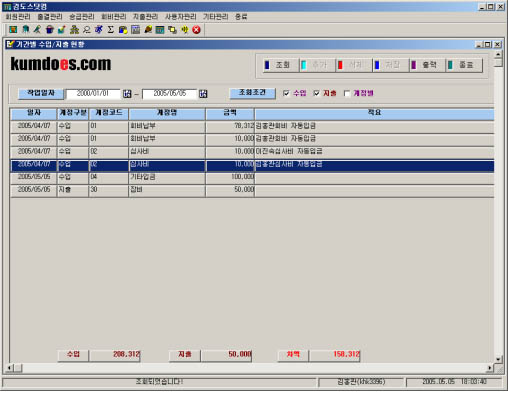Viewport: 508px width, 393px height.
Task: Click the orange window icon in toolbar
Action: (x=13, y=30)
